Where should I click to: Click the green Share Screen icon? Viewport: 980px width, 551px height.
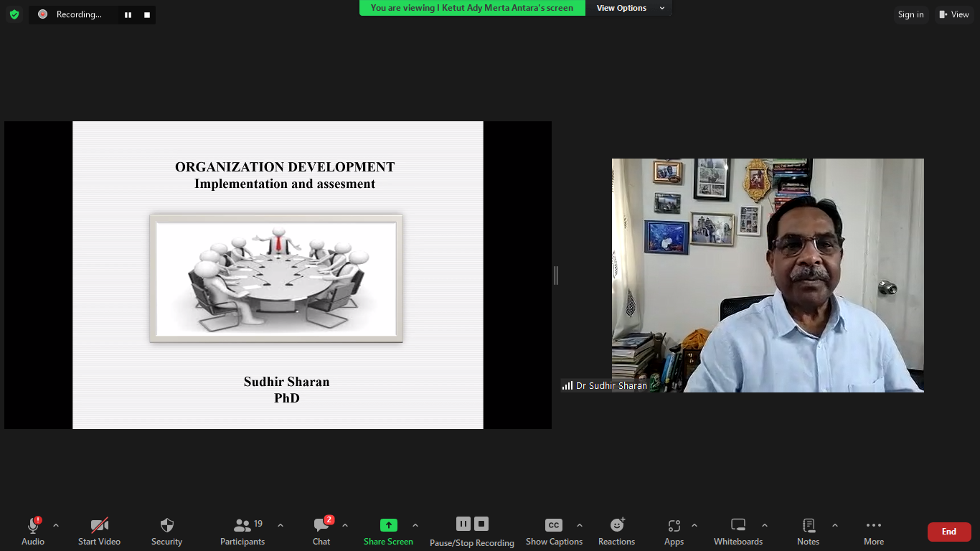(x=388, y=525)
